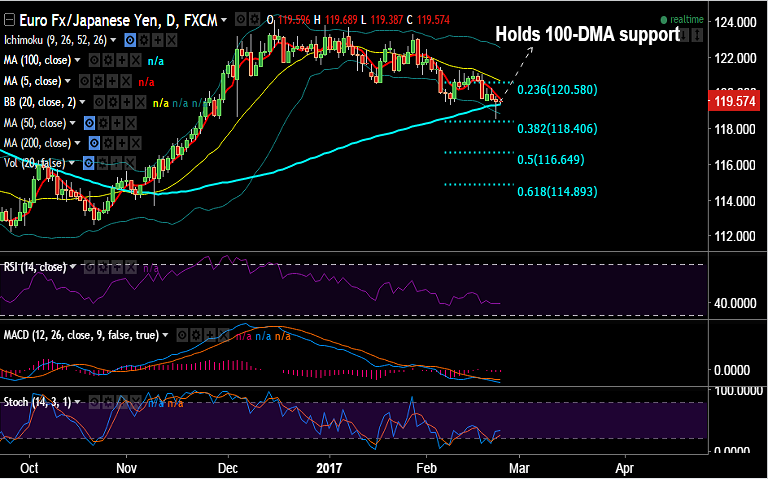Click the green realtime status indicator
The image size is (768, 479).
click(x=682, y=20)
